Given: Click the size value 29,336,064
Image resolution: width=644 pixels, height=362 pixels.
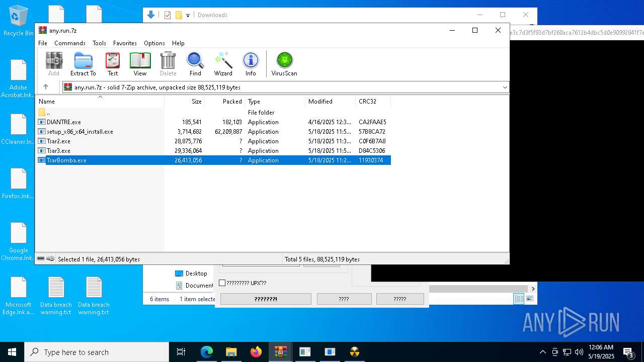Looking at the screenshot, I should pos(188,151).
